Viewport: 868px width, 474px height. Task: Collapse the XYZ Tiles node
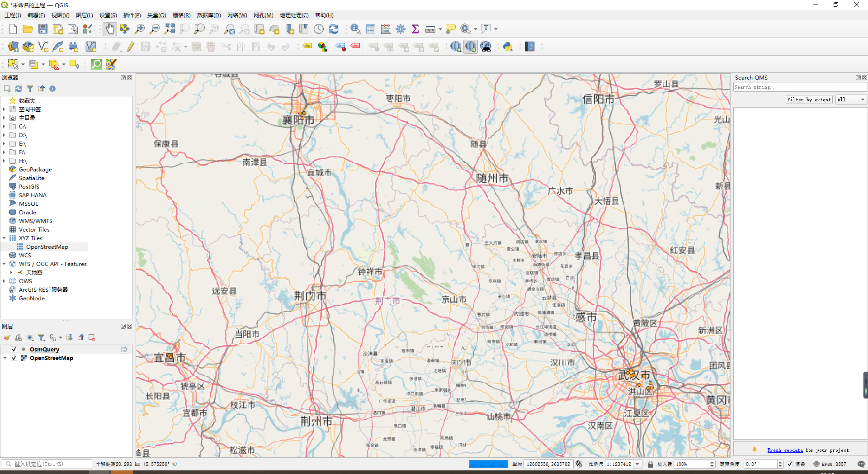point(4,238)
